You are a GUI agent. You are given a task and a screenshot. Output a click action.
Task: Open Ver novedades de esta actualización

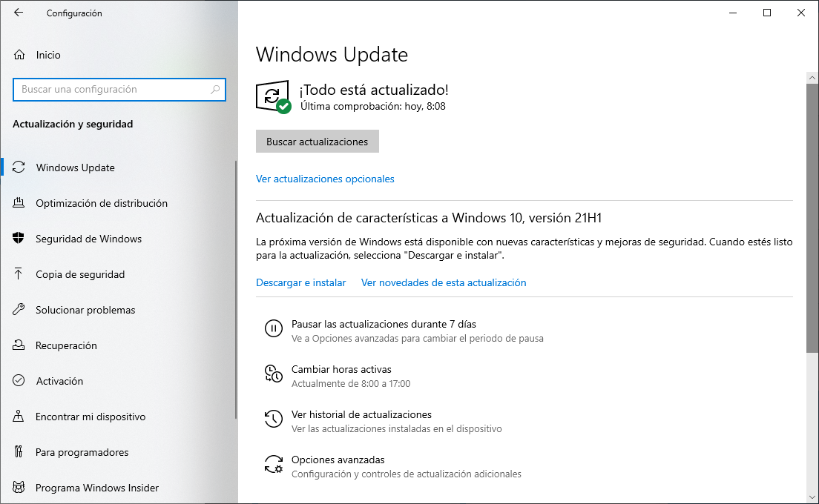pyautogui.click(x=444, y=283)
